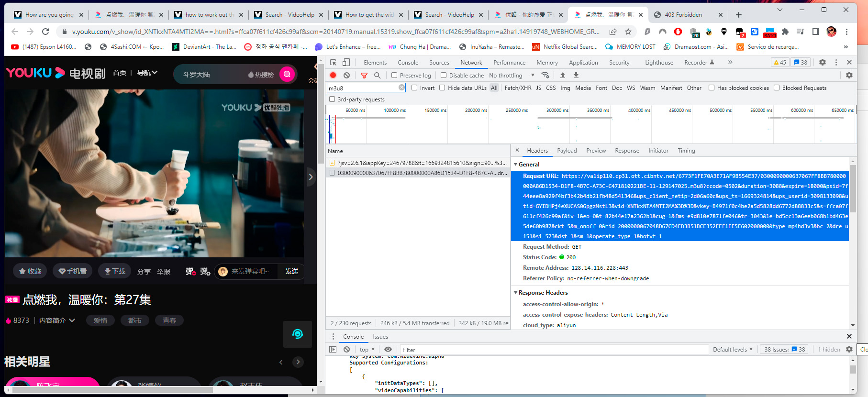Toggle the network filter funnel icon
The height and width of the screenshot is (397, 868).
(364, 75)
